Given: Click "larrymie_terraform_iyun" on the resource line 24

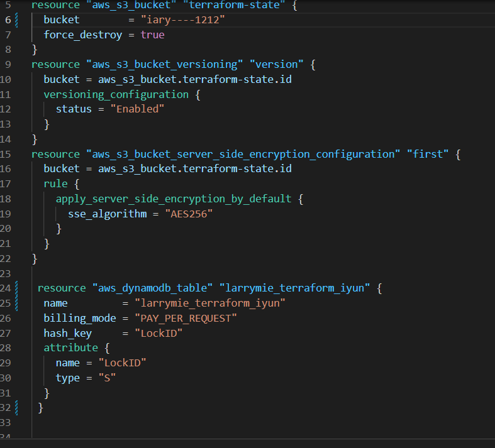Looking at the screenshot, I should [294, 288].
